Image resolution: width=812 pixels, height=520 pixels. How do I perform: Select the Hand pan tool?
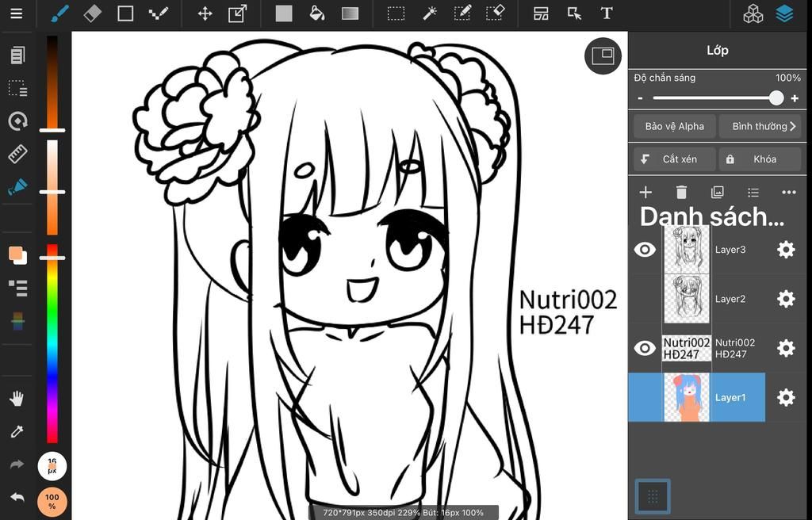coord(17,398)
